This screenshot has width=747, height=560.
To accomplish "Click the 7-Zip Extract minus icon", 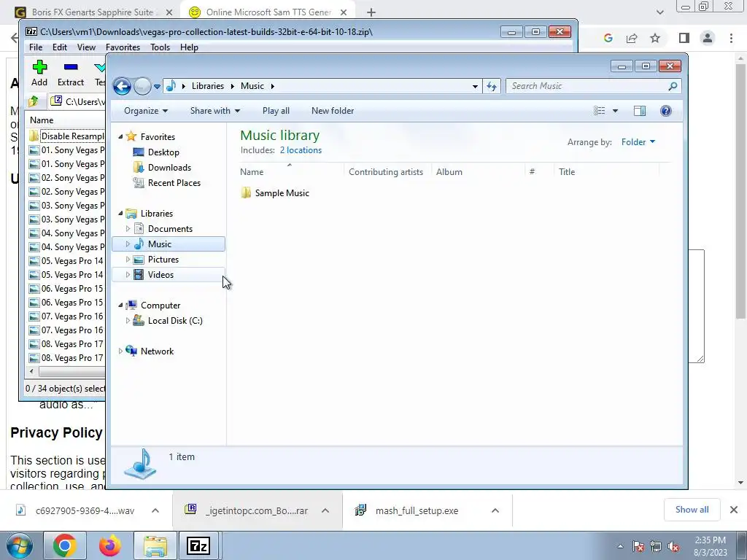I will click(x=71, y=67).
